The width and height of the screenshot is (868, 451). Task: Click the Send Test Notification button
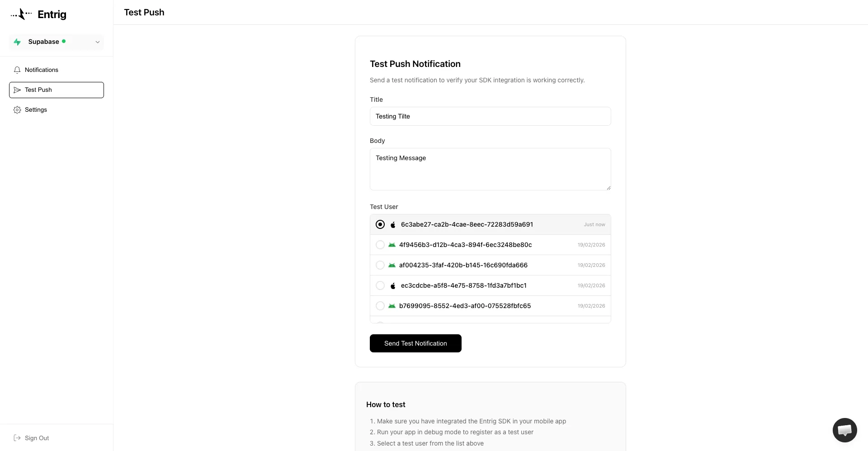point(415,343)
